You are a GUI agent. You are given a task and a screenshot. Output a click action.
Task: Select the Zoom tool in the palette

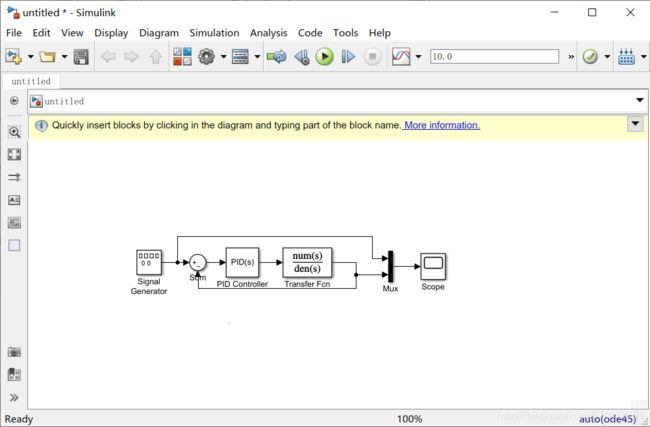coord(14,132)
